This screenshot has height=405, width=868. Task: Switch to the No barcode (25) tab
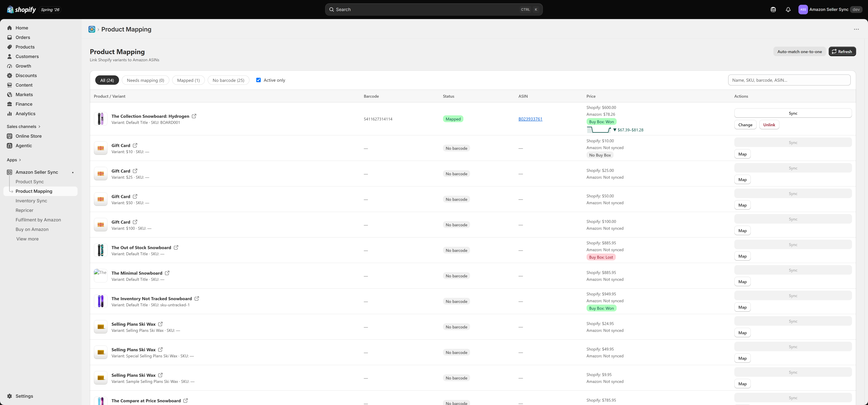point(228,80)
